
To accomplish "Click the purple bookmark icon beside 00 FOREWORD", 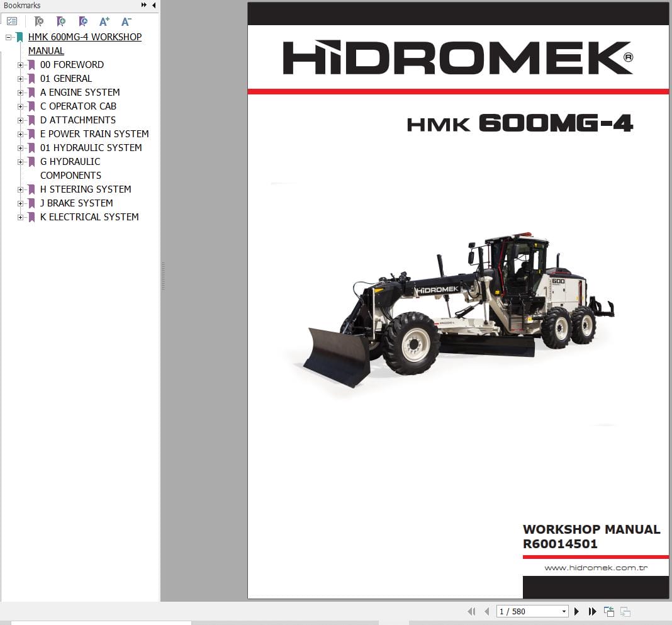I will pyautogui.click(x=31, y=65).
